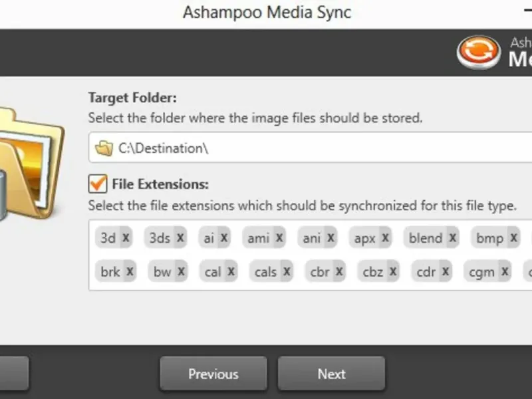The height and width of the screenshot is (399, 532).
Task: Delete the ani extension via its x
Action: tap(331, 237)
